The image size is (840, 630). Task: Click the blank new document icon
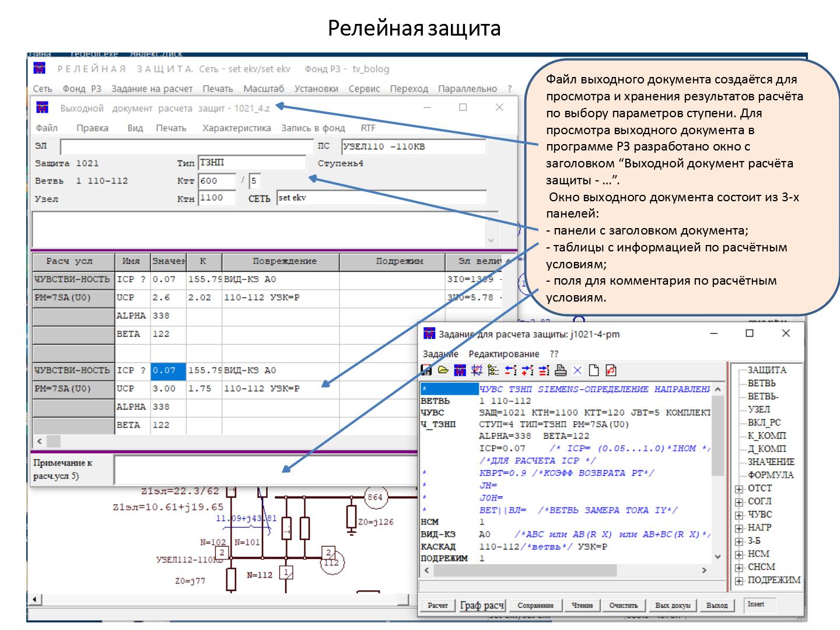click(x=594, y=370)
